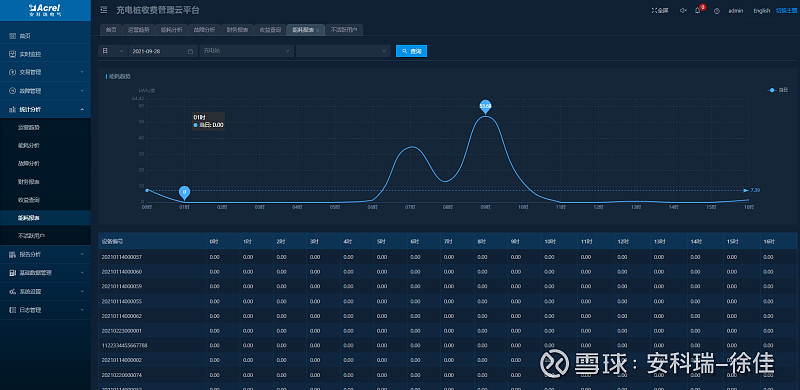Click the Acrel logo

click(x=45, y=10)
